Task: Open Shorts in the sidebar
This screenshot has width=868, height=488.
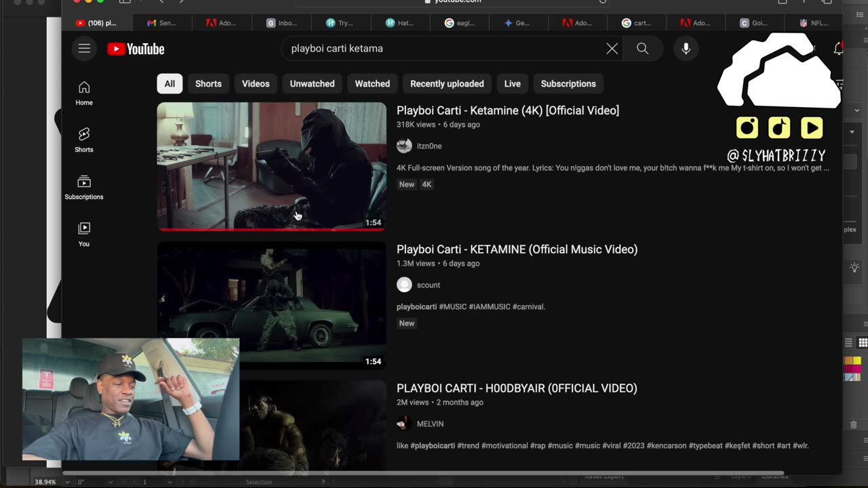Action: click(x=84, y=140)
